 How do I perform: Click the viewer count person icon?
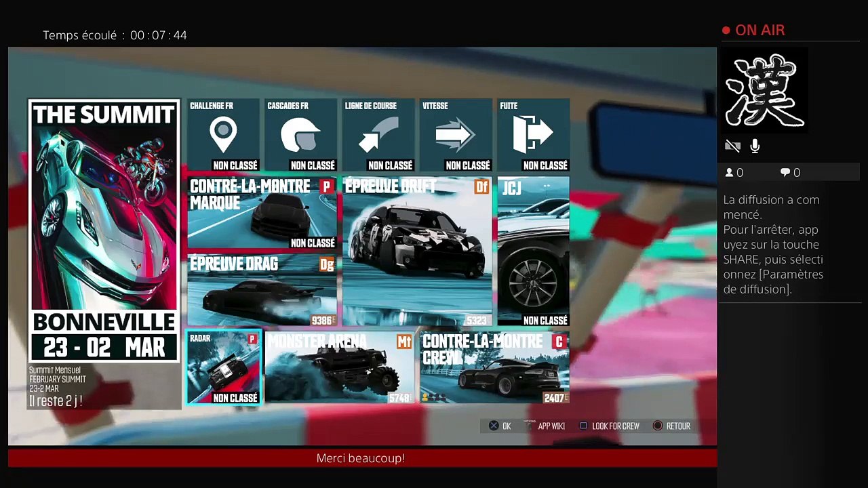(x=730, y=173)
